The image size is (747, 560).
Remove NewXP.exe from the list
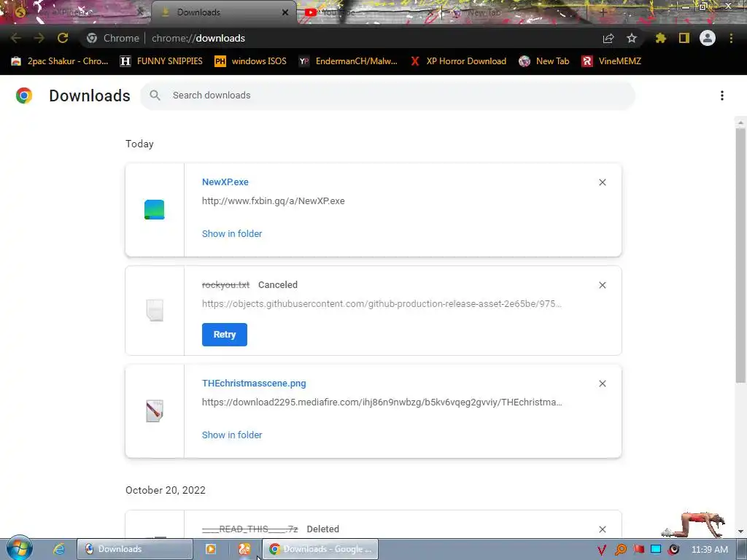[x=603, y=182]
